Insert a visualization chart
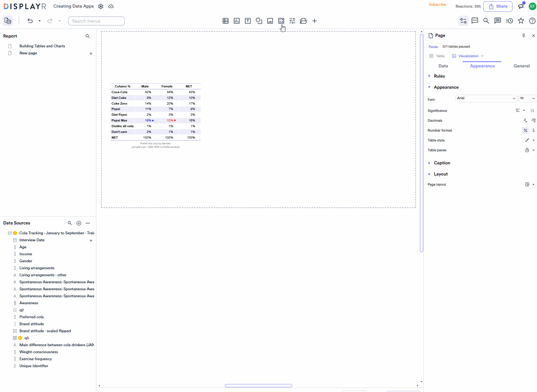 coord(237,21)
